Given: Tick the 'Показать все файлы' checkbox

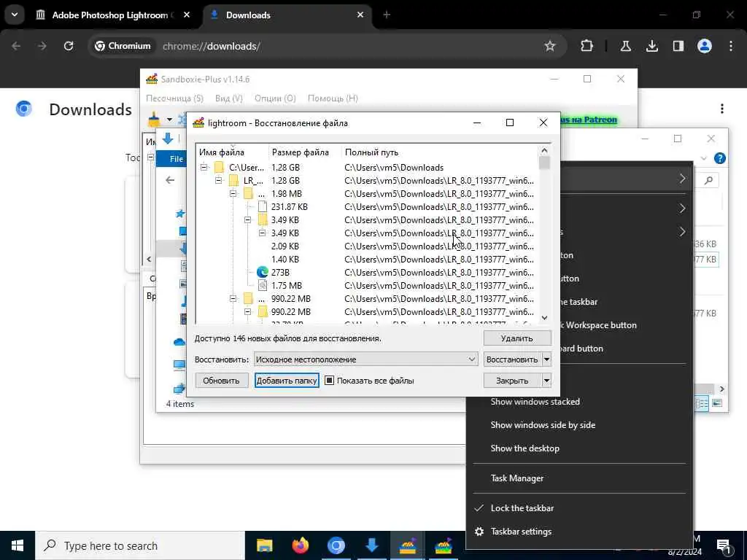Looking at the screenshot, I should (x=329, y=381).
